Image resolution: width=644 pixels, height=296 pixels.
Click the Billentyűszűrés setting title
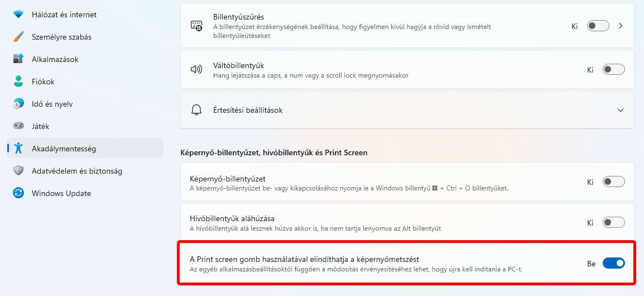(x=238, y=17)
